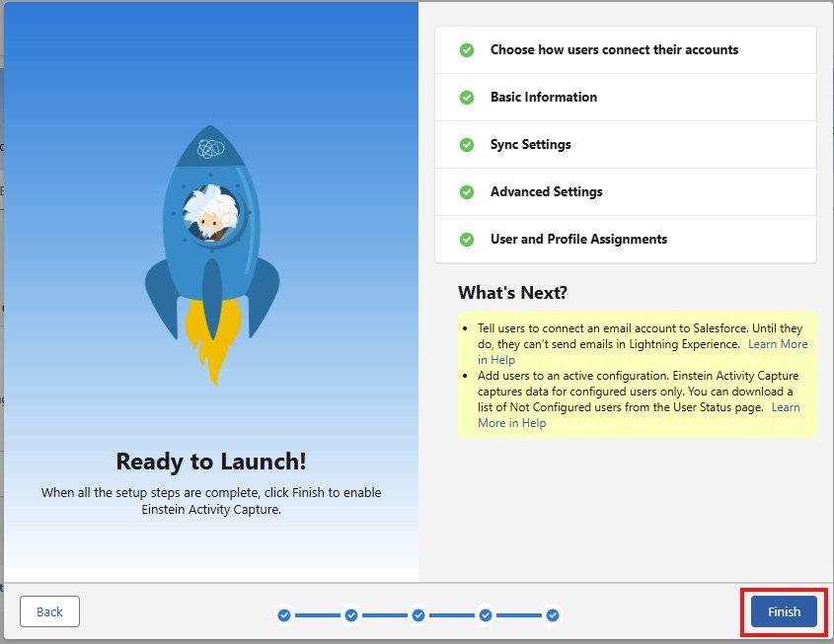The width and height of the screenshot is (834, 644).
Task: Click the second progress indicator step dot
Action: (351, 615)
